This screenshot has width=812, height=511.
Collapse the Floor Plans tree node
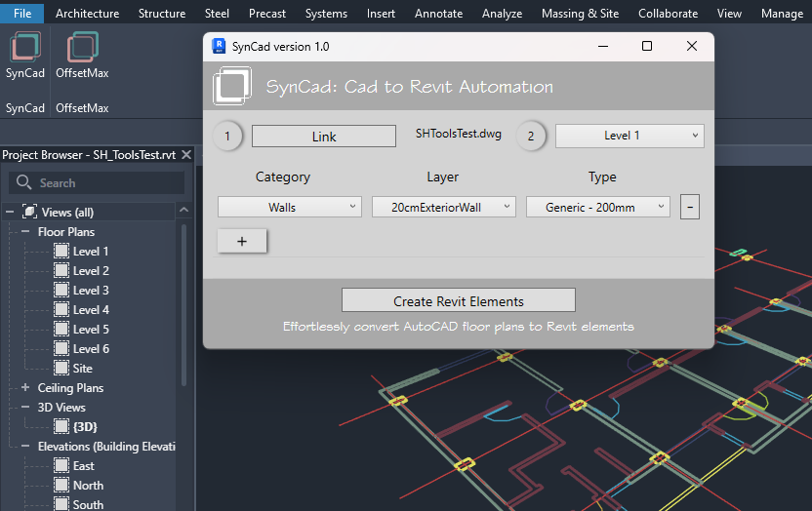click(25, 232)
